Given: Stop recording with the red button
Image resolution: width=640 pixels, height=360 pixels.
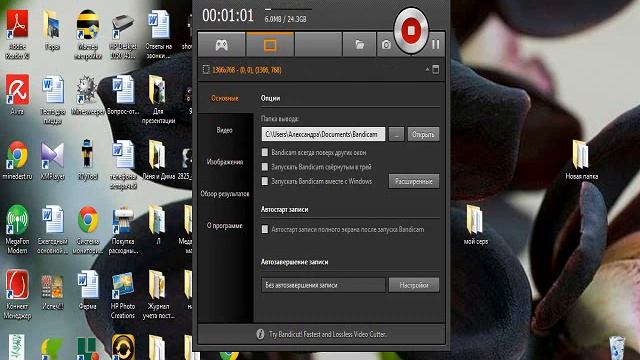Looking at the screenshot, I should click(411, 31).
